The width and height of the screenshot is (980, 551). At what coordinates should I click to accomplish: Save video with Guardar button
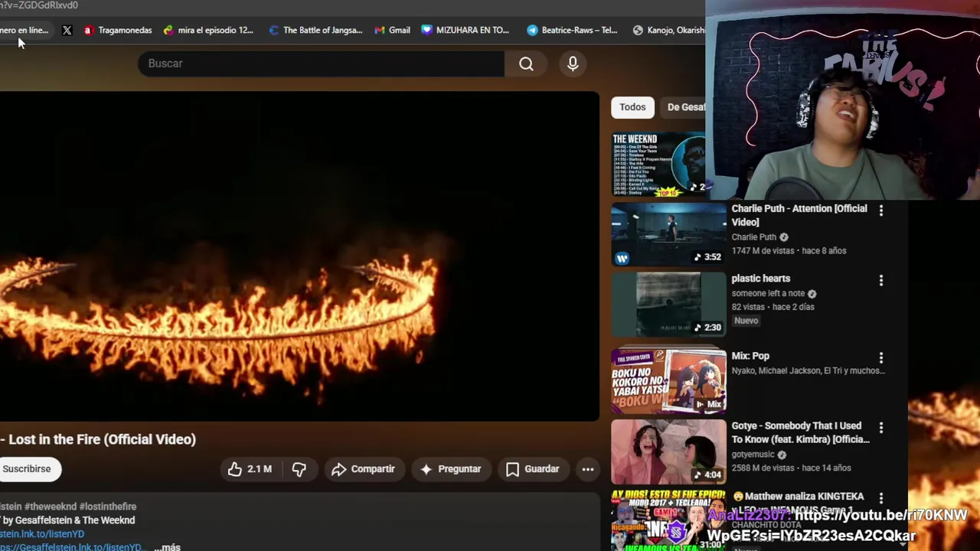tap(533, 469)
